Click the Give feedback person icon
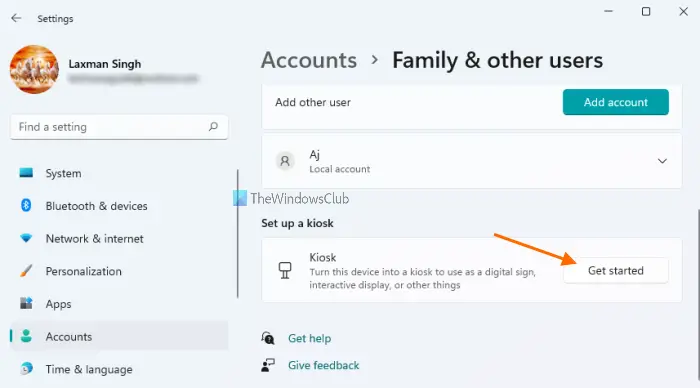The image size is (700, 388). [x=268, y=365]
